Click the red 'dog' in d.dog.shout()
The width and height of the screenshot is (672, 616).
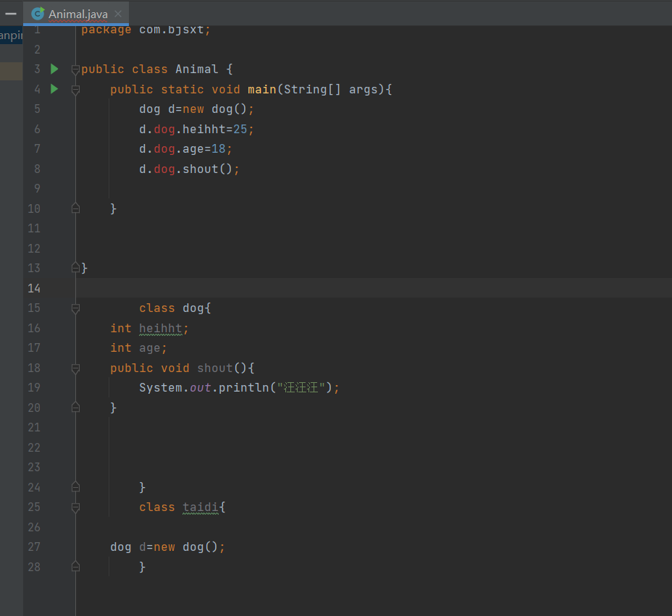(164, 169)
